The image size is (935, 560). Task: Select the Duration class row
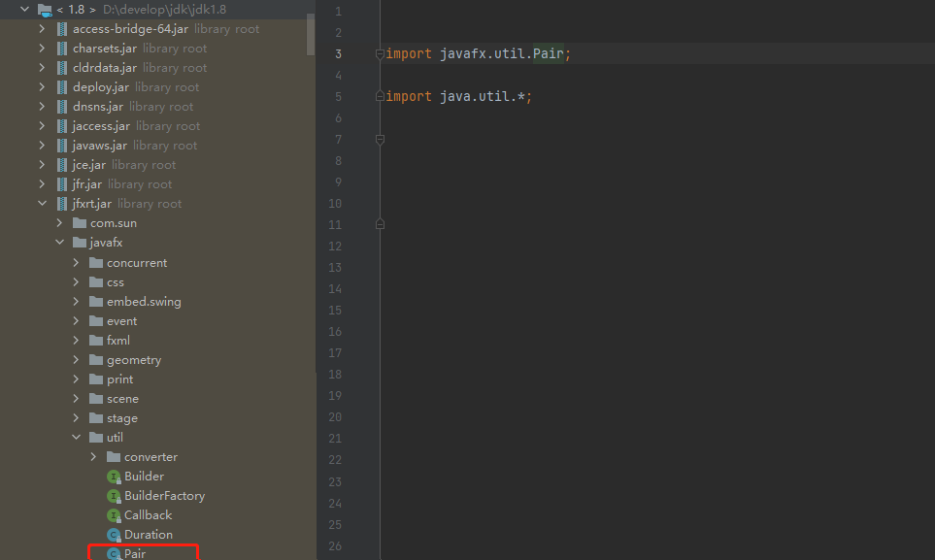pos(157,535)
